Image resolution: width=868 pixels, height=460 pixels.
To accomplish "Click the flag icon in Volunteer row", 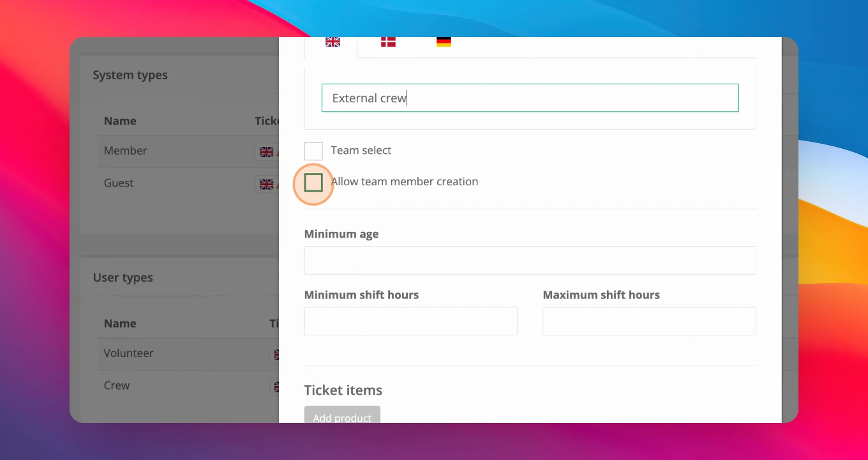I will 276,354.
